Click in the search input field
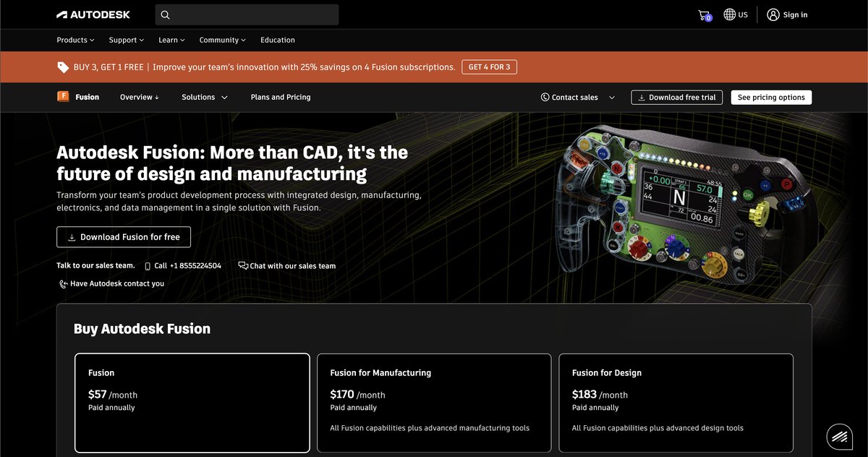Screen dimensions: 868x457 (247, 14)
